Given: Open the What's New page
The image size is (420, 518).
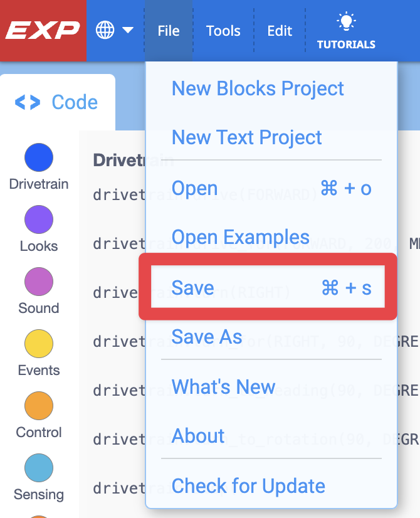Looking at the screenshot, I should click(223, 387).
